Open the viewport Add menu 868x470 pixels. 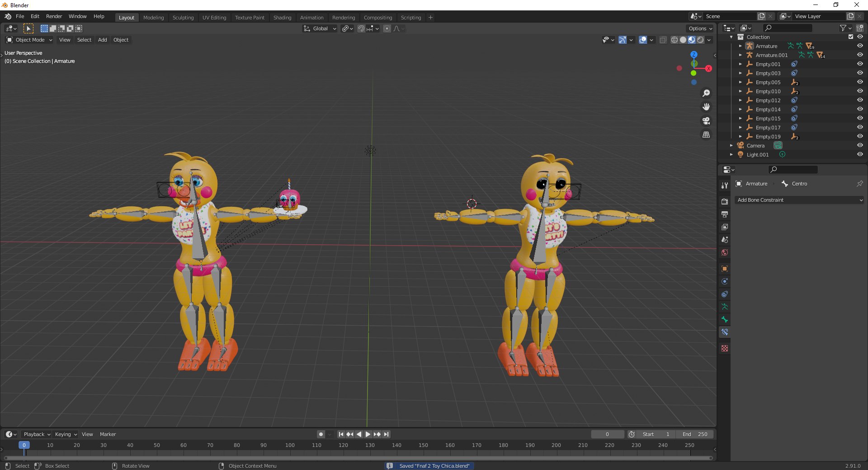[103, 40]
